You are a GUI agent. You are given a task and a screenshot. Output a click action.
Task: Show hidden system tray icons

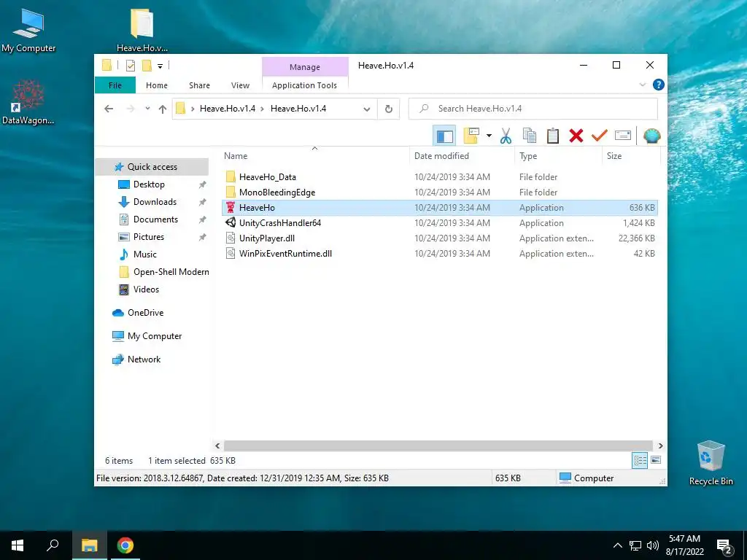617,545
